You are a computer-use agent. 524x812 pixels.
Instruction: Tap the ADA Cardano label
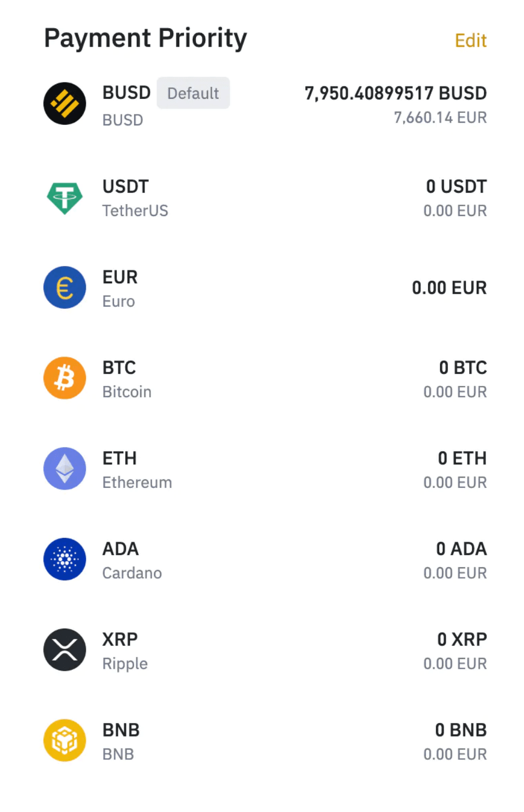tap(132, 560)
